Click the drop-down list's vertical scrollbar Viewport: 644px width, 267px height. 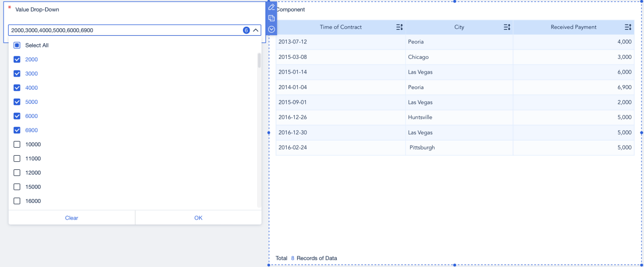(x=260, y=60)
